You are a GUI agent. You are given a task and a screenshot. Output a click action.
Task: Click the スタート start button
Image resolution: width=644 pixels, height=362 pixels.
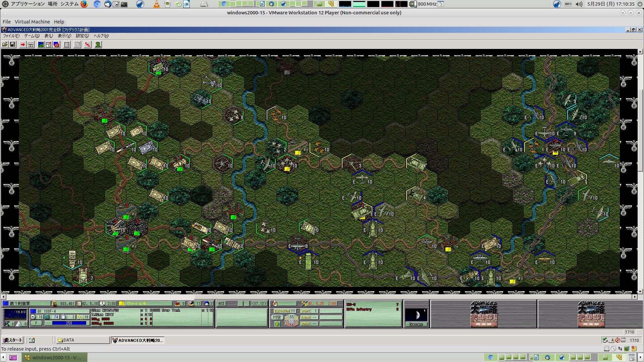pyautogui.click(x=13, y=340)
